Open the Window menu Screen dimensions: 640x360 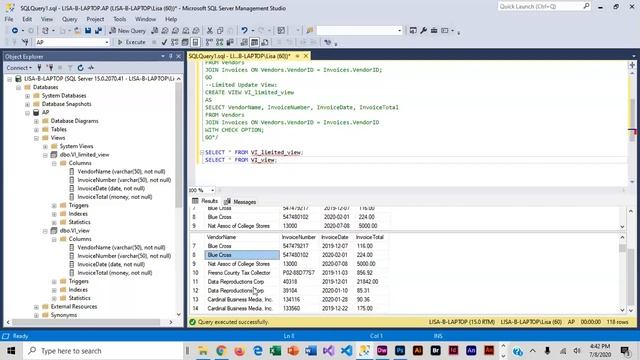click(x=145, y=19)
